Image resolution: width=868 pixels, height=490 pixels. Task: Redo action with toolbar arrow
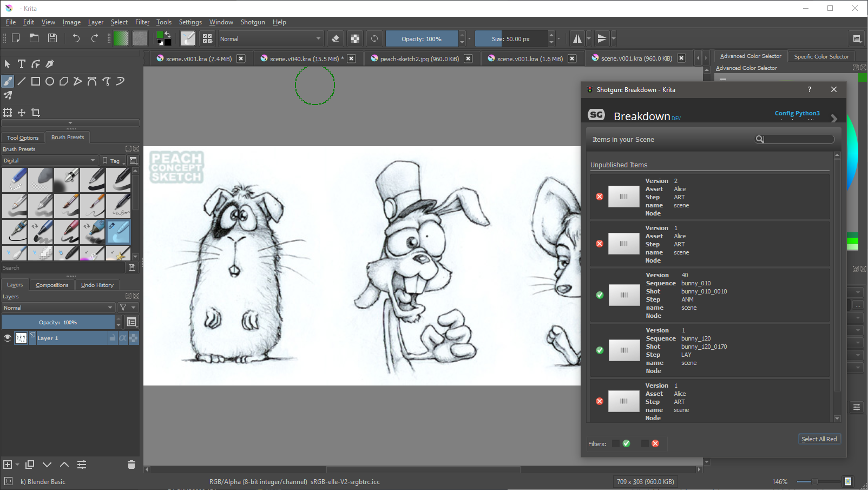[x=95, y=38]
